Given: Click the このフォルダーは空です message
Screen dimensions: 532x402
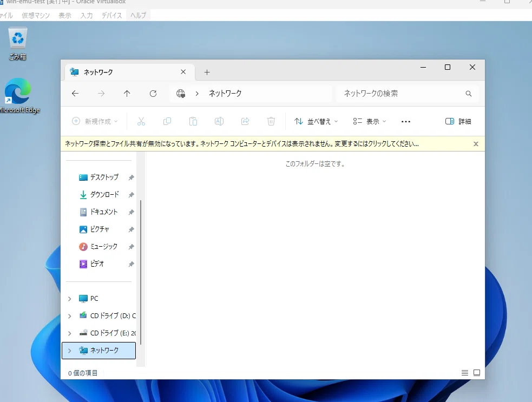Looking at the screenshot, I should tap(315, 164).
